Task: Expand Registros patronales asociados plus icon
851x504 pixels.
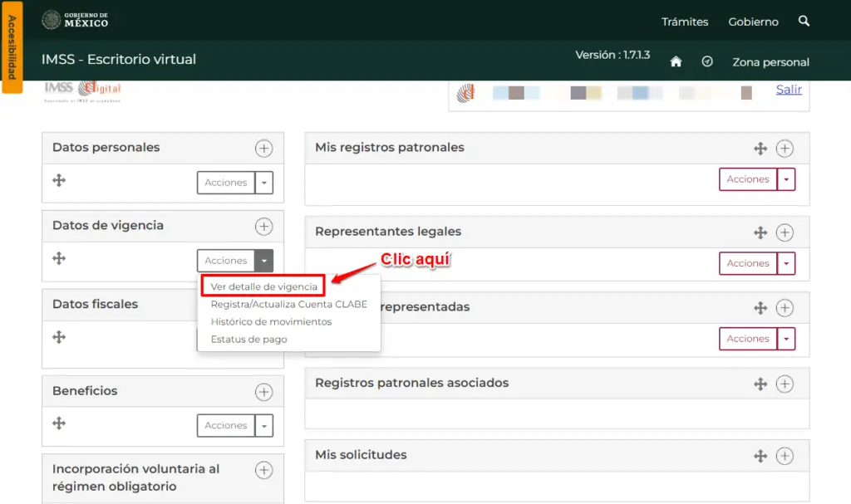Action: click(785, 384)
